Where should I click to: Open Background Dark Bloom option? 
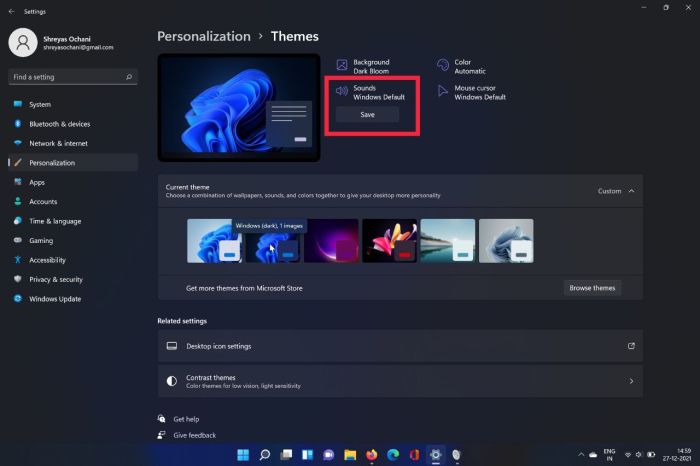click(363, 67)
